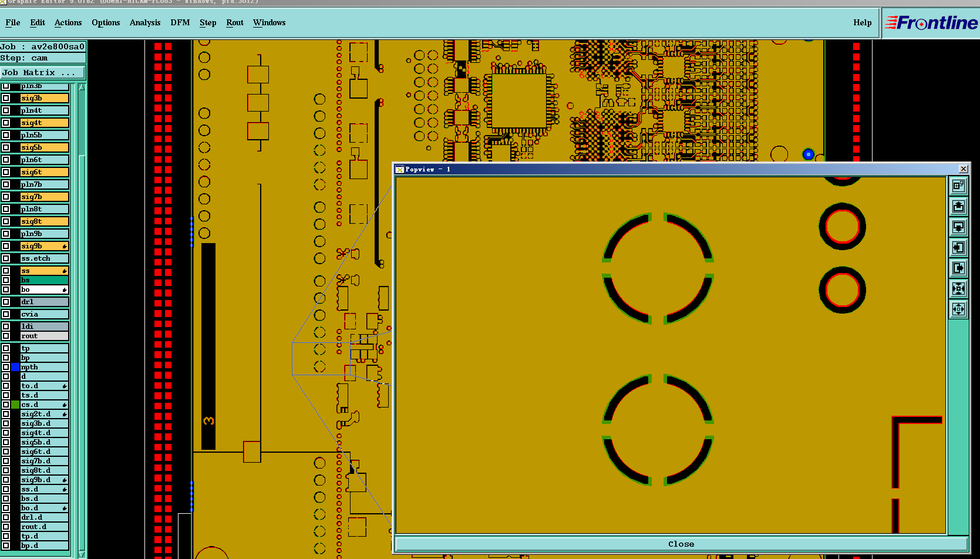Toggle the sig3b layer checkbox
980x559 pixels.
[x=6, y=98]
